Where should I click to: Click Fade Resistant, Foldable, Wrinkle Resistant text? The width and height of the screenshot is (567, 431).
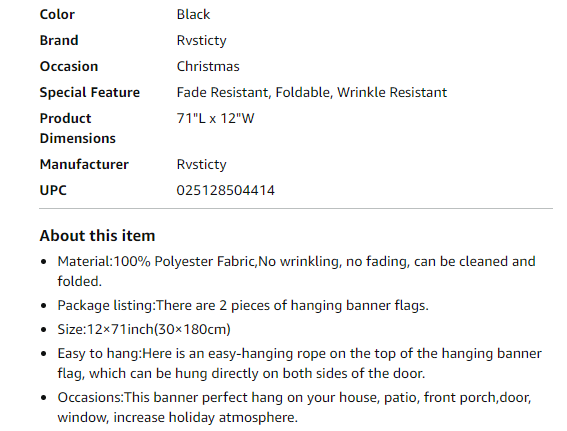tap(312, 93)
